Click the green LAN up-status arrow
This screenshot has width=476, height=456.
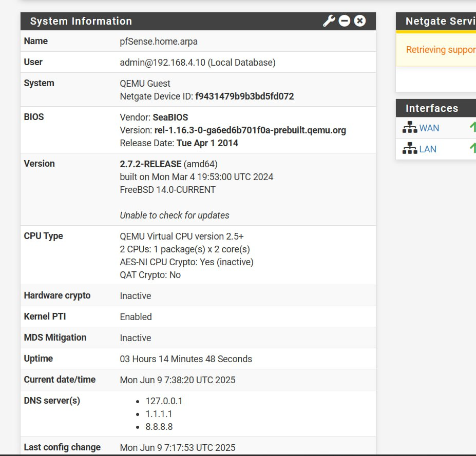(x=472, y=149)
